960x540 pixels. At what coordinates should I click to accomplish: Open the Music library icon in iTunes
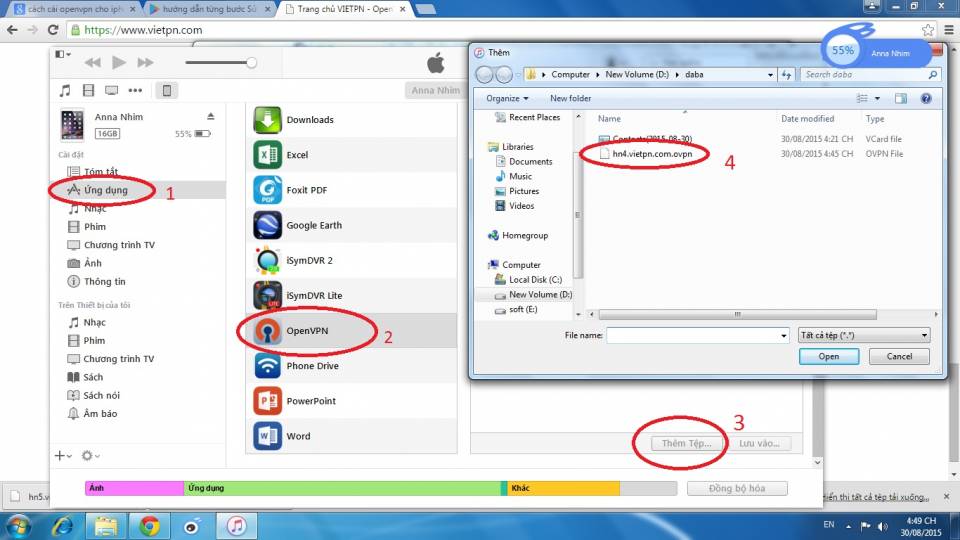tap(65, 91)
